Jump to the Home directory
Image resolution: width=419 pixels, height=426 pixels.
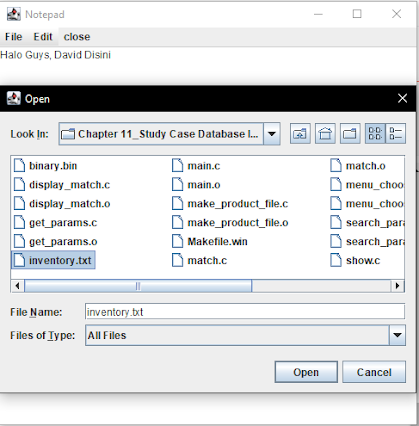coord(325,134)
